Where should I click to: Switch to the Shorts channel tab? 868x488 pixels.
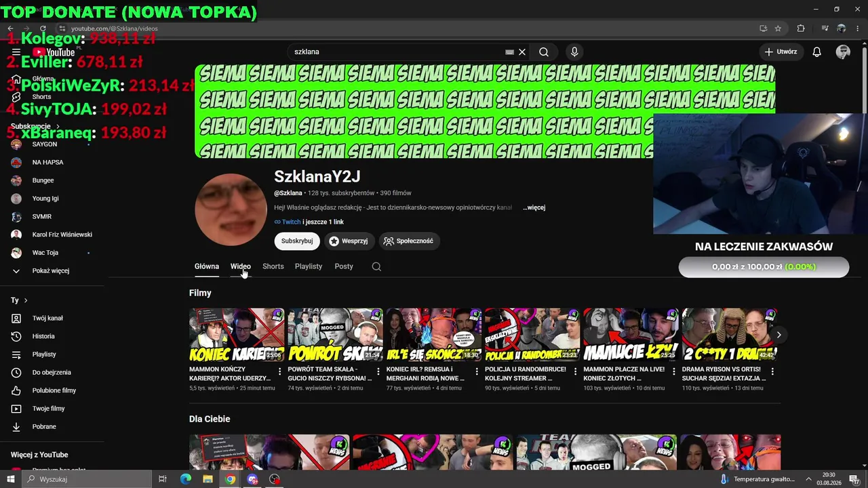tap(273, 266)
